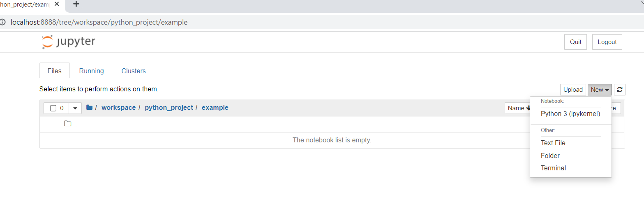This screenshot has width=644, height=209.
Task: Open parent directory folder icon
Action: click(x=68, y=124)
